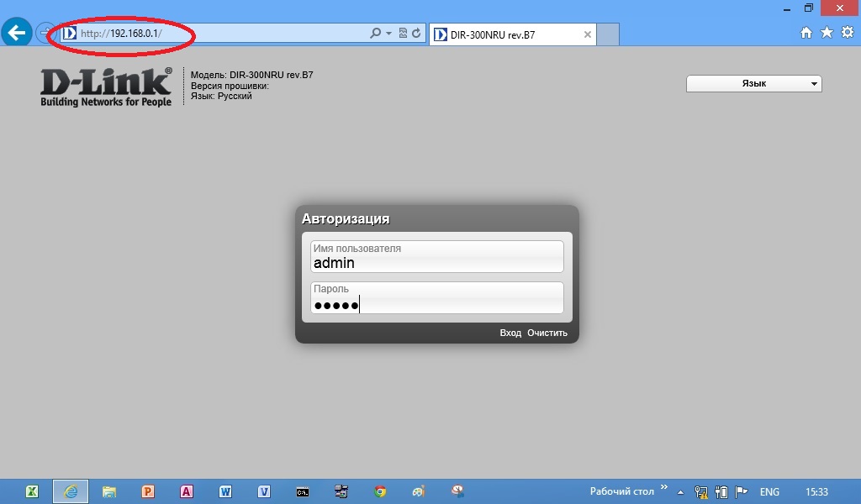Open Excel from the taskbar
Screen dimensions: 861x504
click(x=32, y=491)
